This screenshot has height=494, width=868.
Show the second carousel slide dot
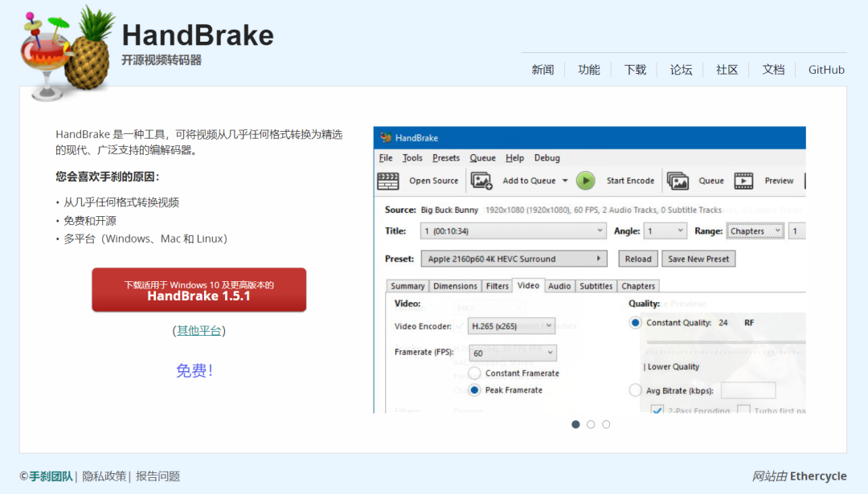click(x=591, y=424)
